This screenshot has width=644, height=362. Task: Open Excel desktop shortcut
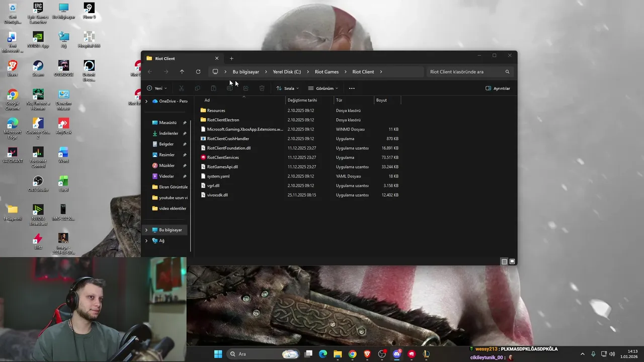coord(63,184)
